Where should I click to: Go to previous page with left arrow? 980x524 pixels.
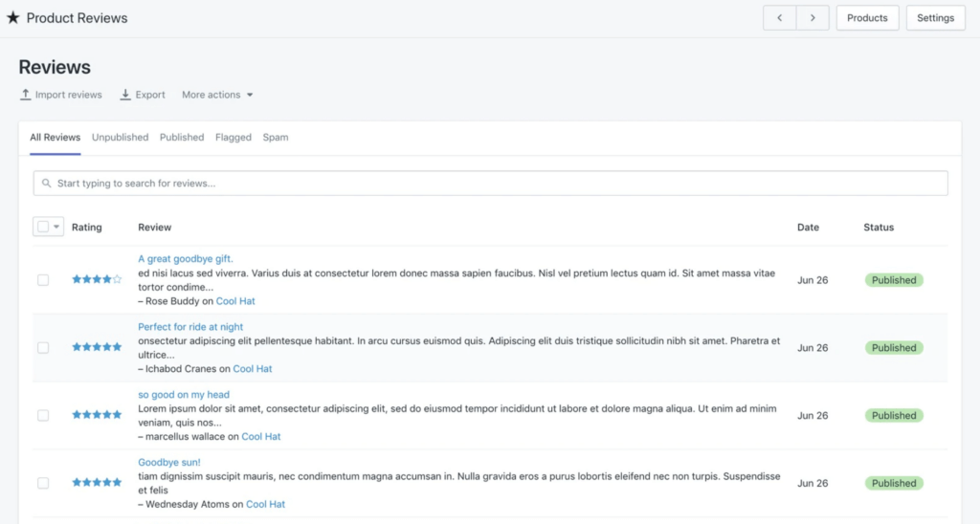click(779, 18)
